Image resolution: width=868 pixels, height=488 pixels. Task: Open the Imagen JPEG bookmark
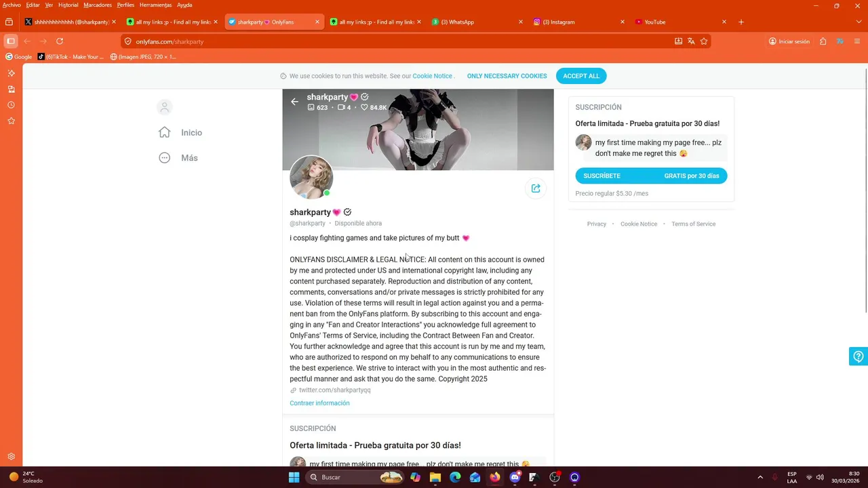(143, 57)
